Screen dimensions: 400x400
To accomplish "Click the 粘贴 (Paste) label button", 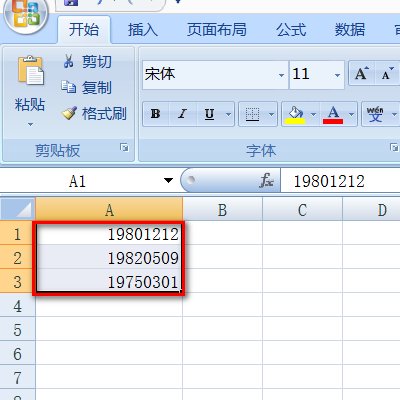I will coord(30,104).
